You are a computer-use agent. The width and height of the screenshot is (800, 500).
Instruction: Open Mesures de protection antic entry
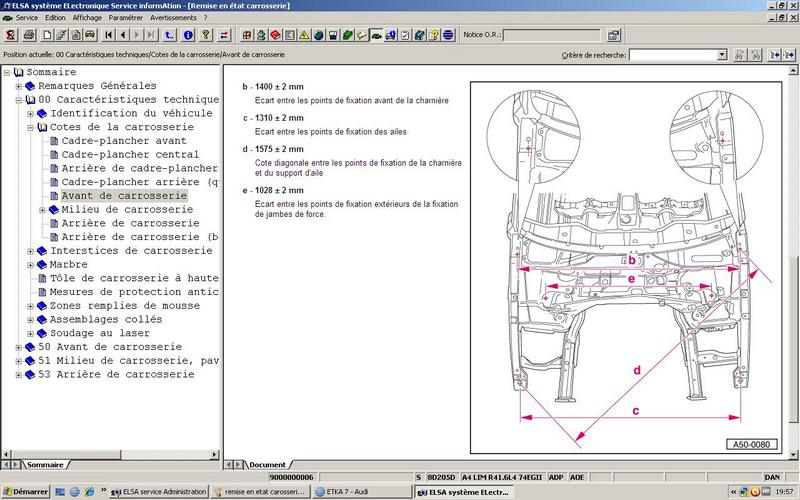click(x=134, y=292)
